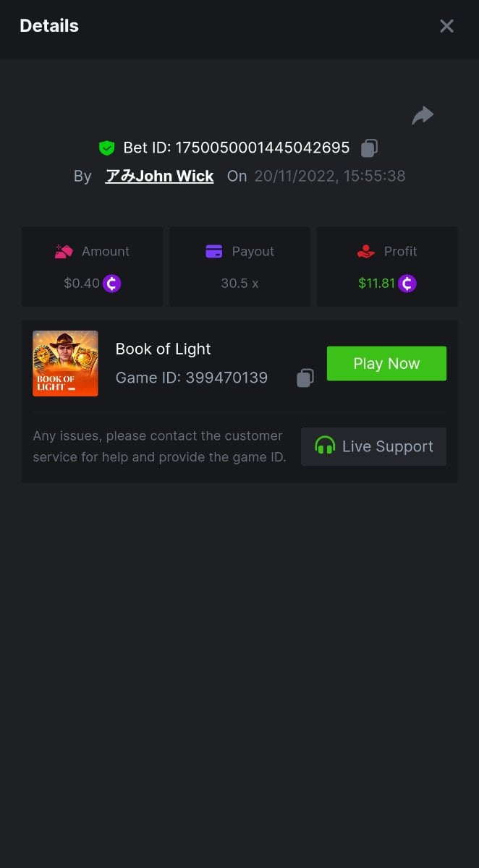This screenshot has height=868, width=479.
Task: Click the Game ID 399470139 text
Action: [x=226, y=378]
